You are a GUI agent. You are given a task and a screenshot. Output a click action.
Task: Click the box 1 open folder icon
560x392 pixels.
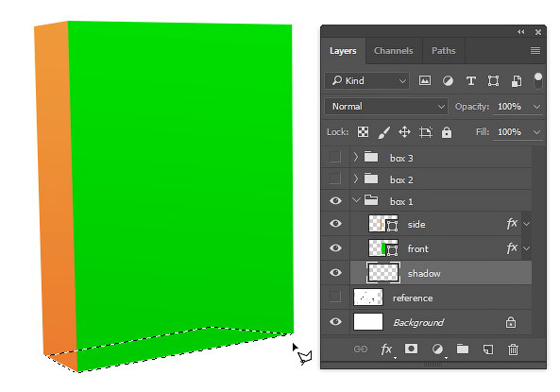371,200
